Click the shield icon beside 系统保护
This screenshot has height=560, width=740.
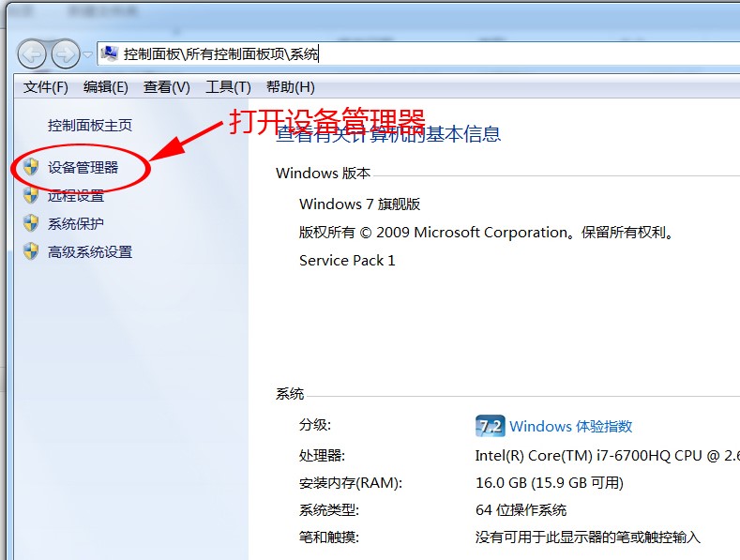(31, 223)
